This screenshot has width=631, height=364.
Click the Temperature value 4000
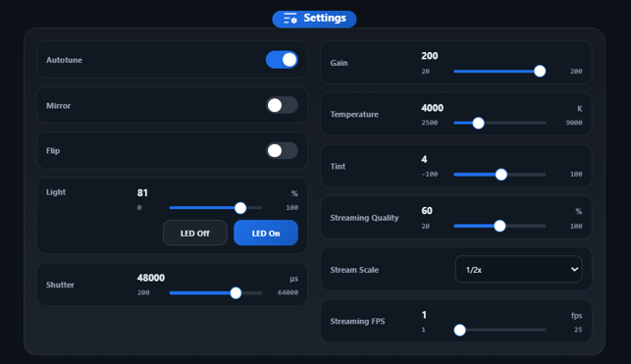click(x=432, y=108)
